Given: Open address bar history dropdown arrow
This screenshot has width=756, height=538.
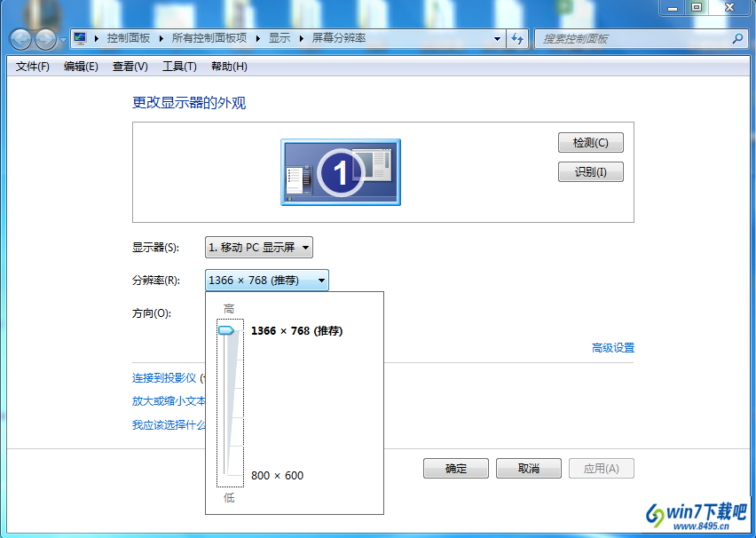Looking at the screenshot, I should pyautogui.click(x=497, y=38).
